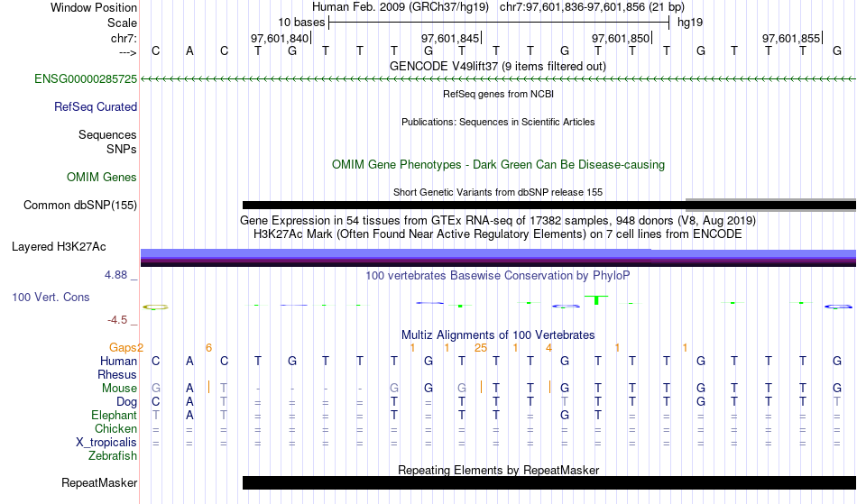Click the 10 bases scale bar
The image size is (857, 504).
499,23
